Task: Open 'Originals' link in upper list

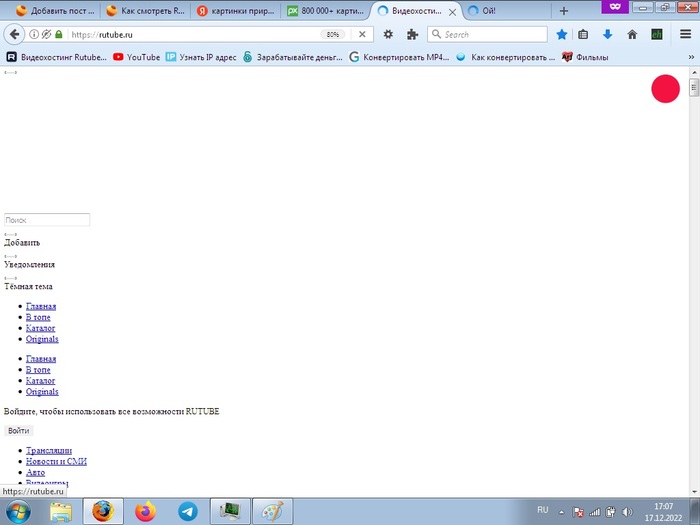Action: (x=42, y=339)
